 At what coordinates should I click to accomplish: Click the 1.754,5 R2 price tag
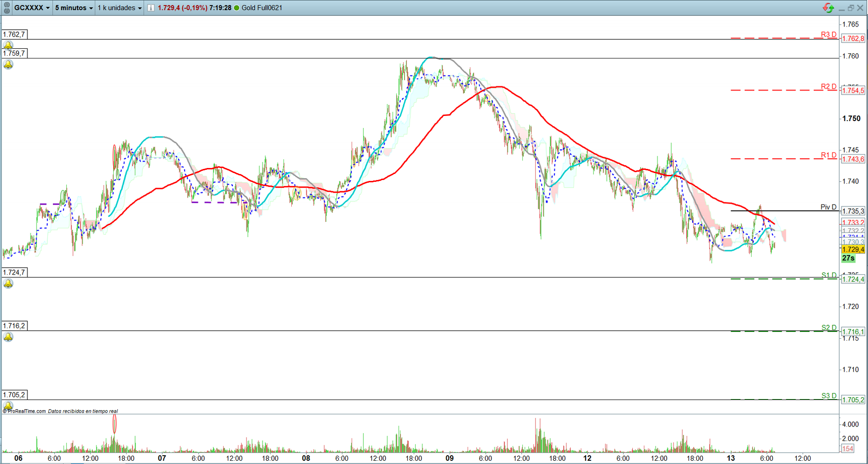853,90
